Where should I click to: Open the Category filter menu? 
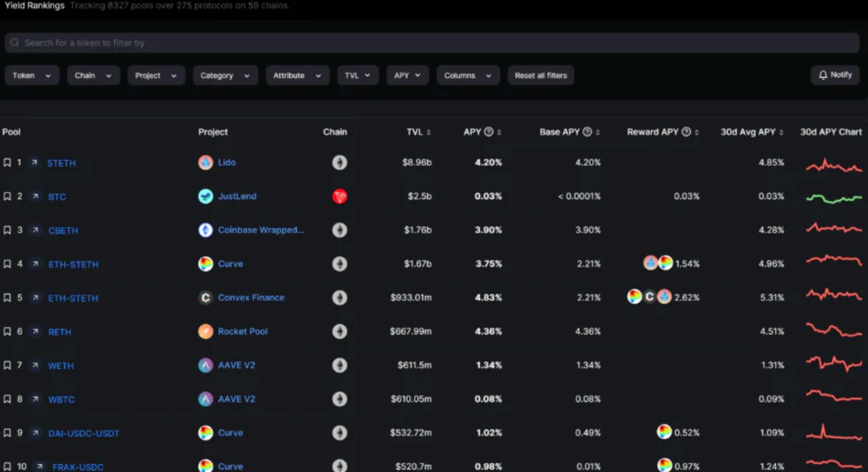pos(225,75)
